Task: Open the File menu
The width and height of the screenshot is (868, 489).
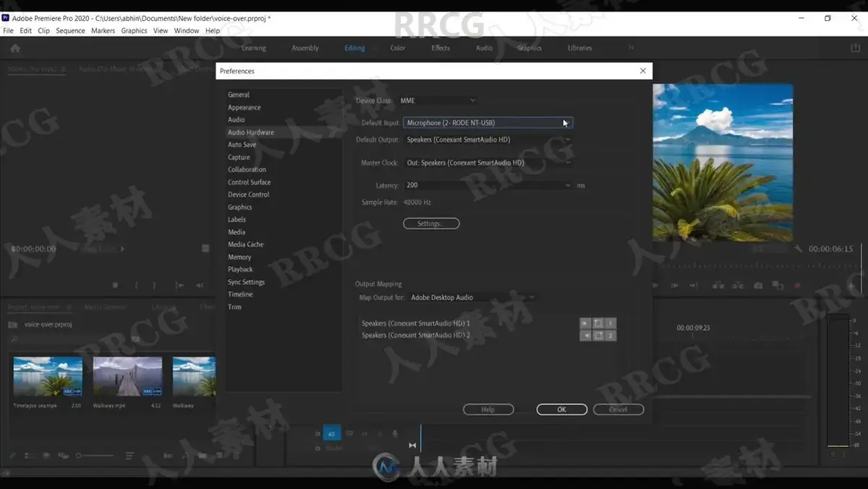Action: pos(8,31)
